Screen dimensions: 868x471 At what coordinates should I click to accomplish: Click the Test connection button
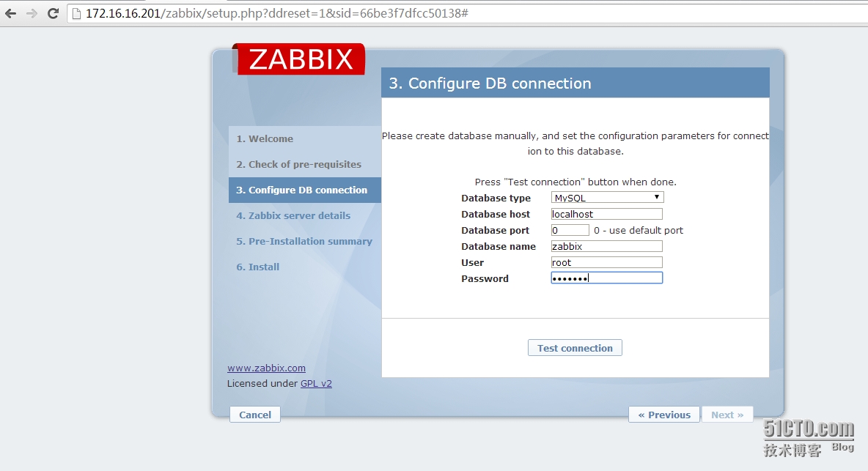click(x=575, y=348)
